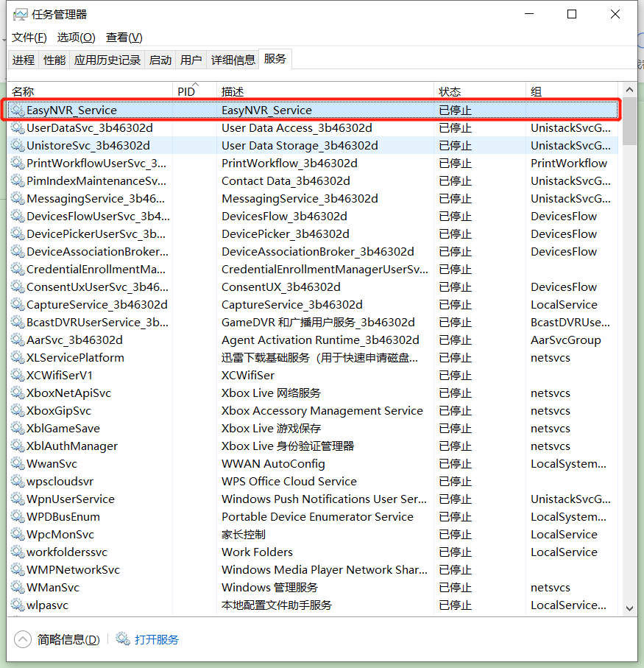Switch to the 启动 tab
Viewport: 644px width, 668px height.
pyautogui.click(x=160, y=60)
